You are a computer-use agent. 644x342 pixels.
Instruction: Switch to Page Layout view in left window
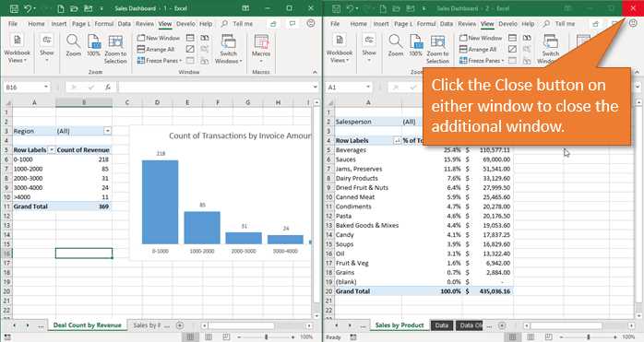tap(209, 337)
